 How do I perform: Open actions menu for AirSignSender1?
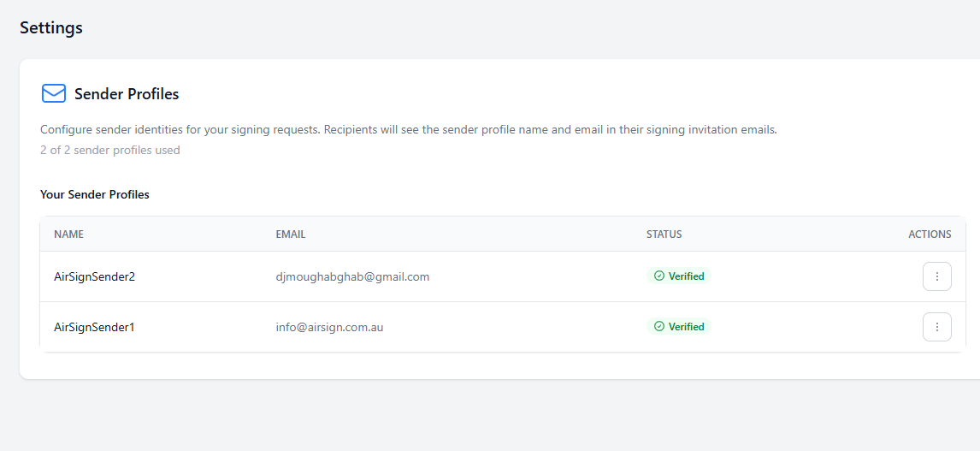click(x=936, y=327)
